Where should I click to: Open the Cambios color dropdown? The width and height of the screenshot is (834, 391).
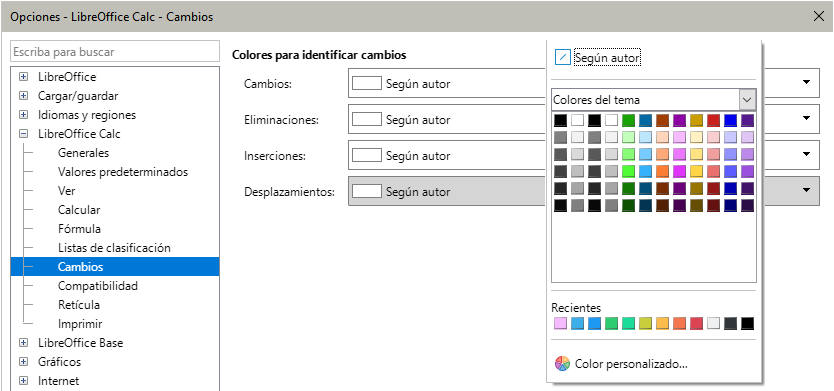806,83
